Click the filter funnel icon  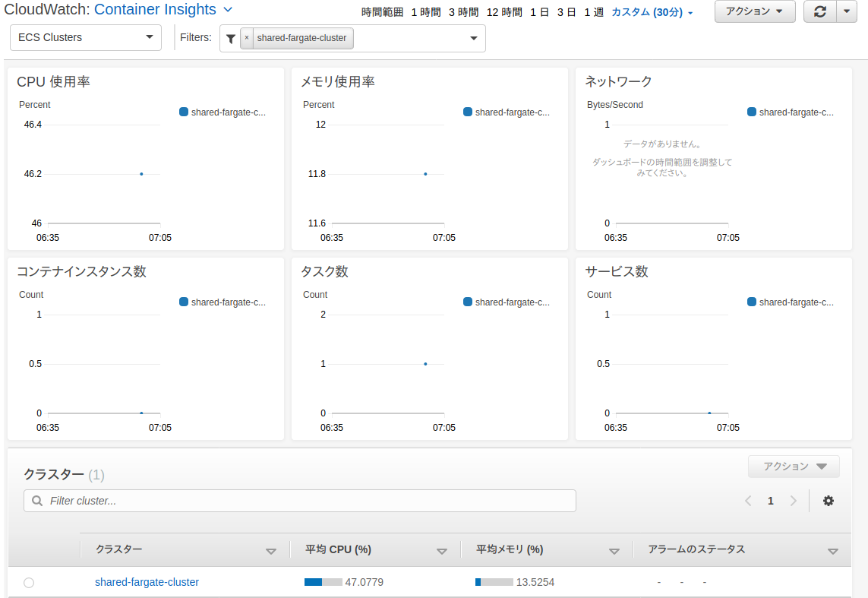(231, 38)
